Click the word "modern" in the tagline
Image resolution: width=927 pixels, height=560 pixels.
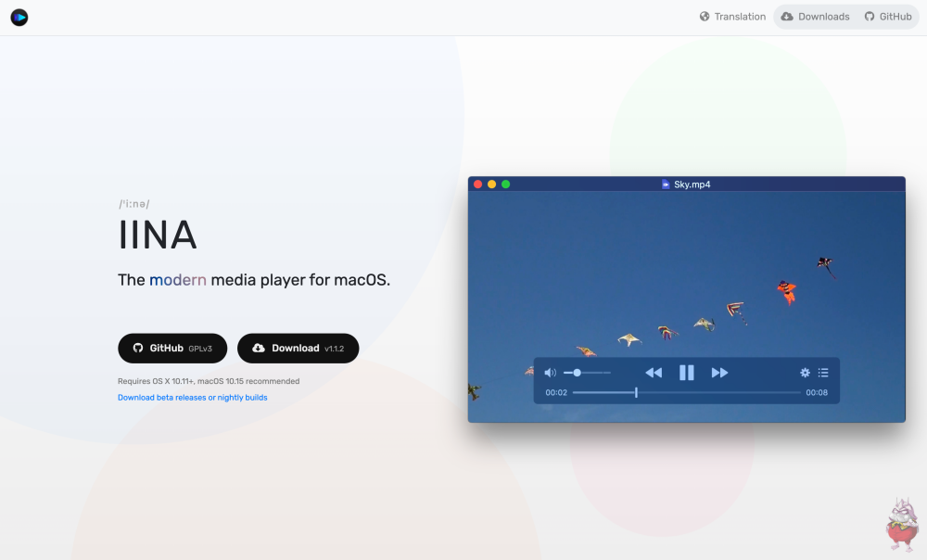tap(177, 280)
